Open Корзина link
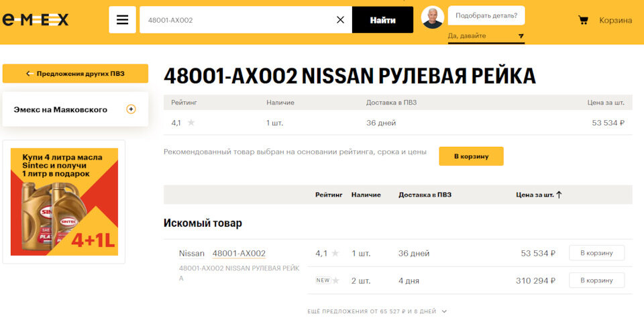Image resolution: width=644 pixels, height=322 pixels. click(615, 20)
